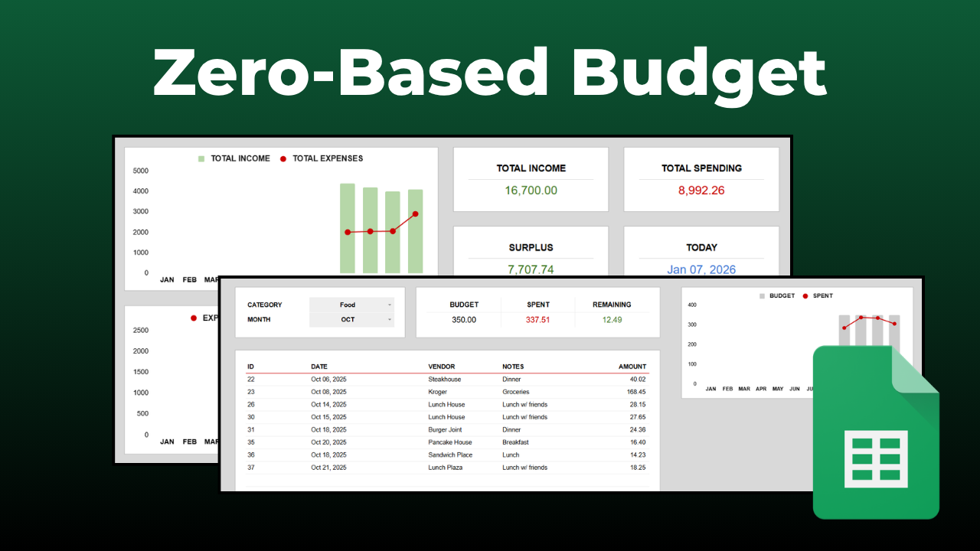Click the MONTH label
This screenshot has height=551, width=980.
tap(259, 320)
